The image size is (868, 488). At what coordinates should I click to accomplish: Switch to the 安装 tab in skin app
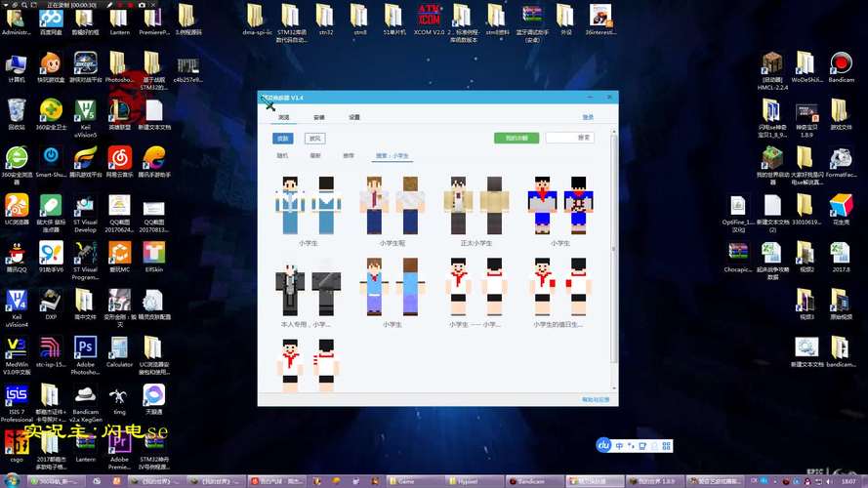319,117
